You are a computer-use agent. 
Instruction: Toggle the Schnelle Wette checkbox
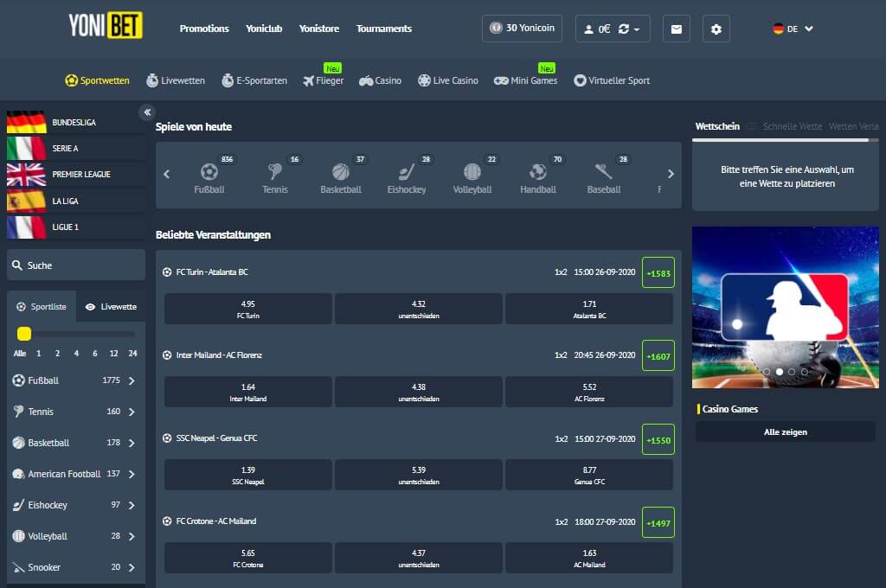pyautogui.click(x=752, y=126)
